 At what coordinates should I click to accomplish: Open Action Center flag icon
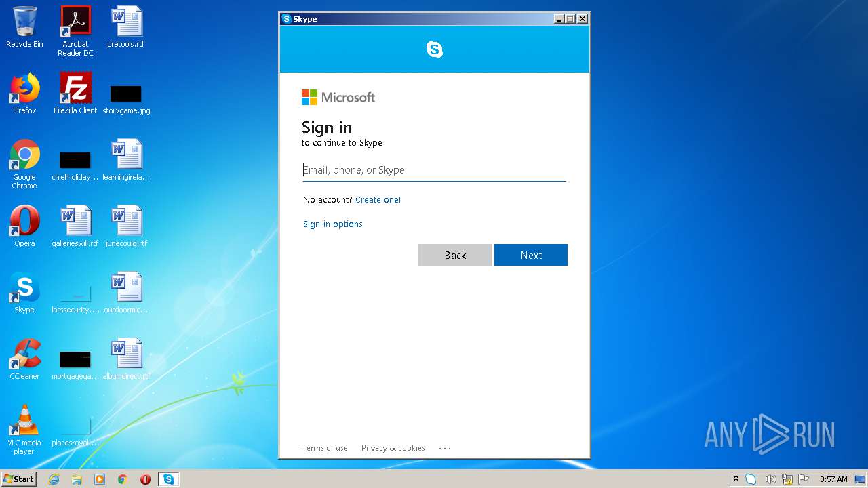coord(804,479)
